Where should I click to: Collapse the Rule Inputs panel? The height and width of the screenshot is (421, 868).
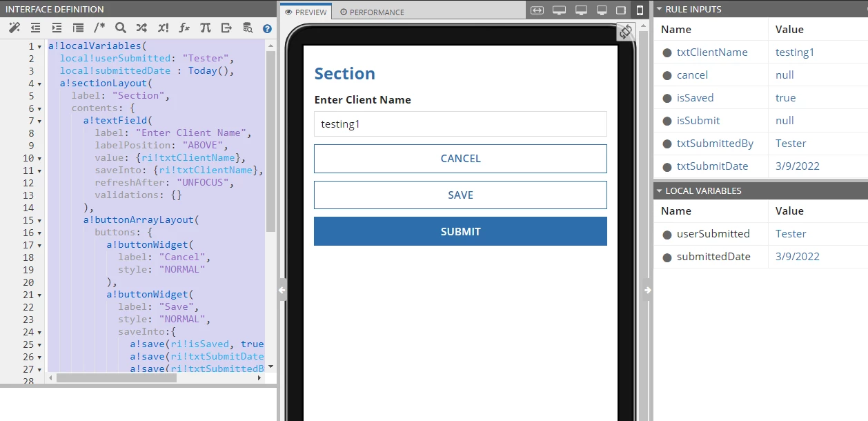[659, 9]
